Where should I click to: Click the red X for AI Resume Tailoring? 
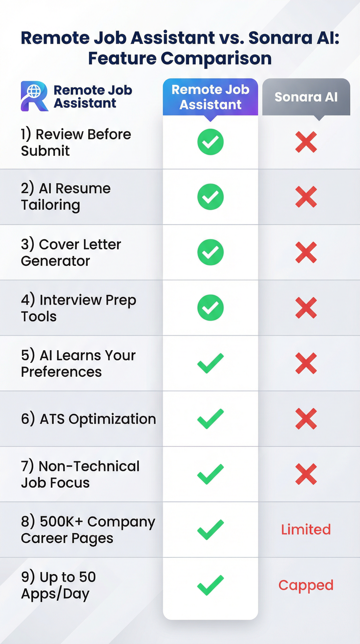point(306,197)
